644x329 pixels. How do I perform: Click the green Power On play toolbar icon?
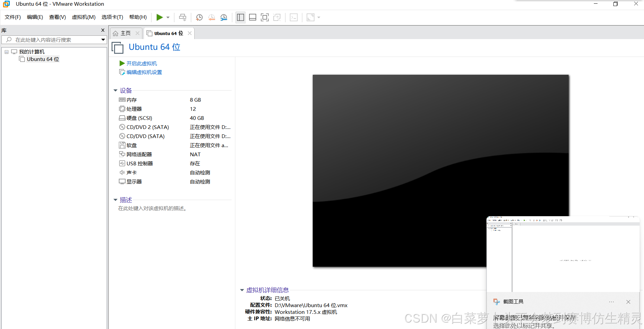coord(160,17)
